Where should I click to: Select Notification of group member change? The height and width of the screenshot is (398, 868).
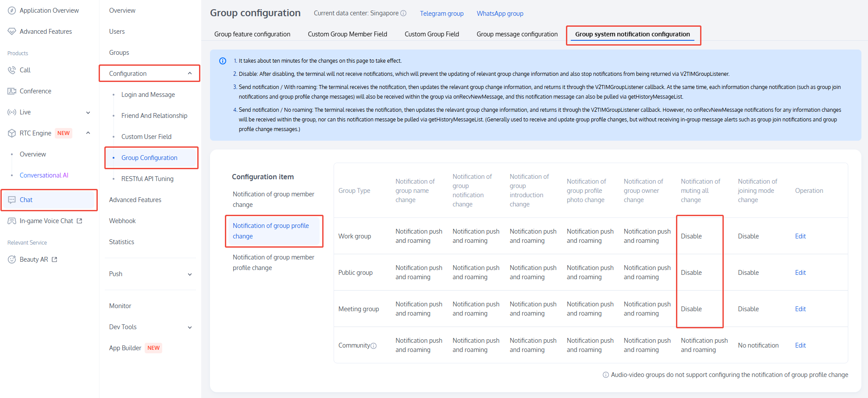coord(273,199)
